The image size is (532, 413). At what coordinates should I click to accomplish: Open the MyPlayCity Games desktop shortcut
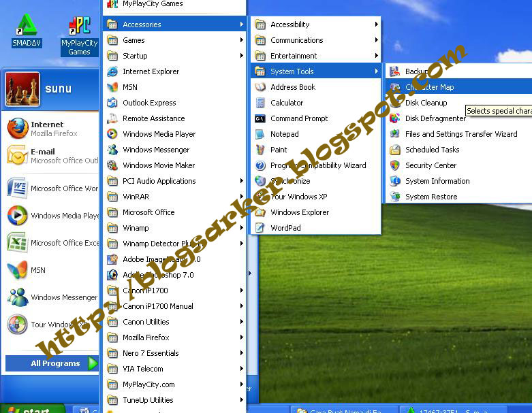click(80, 37)
